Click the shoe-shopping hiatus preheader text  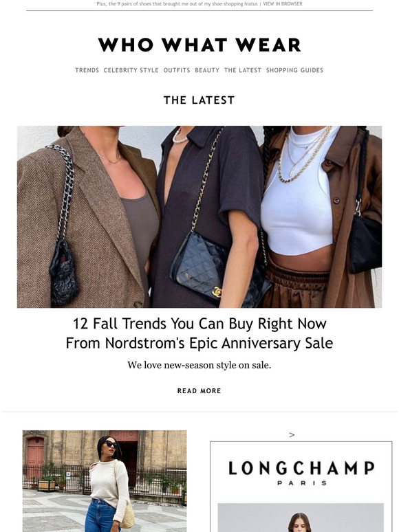click(177, 3)
